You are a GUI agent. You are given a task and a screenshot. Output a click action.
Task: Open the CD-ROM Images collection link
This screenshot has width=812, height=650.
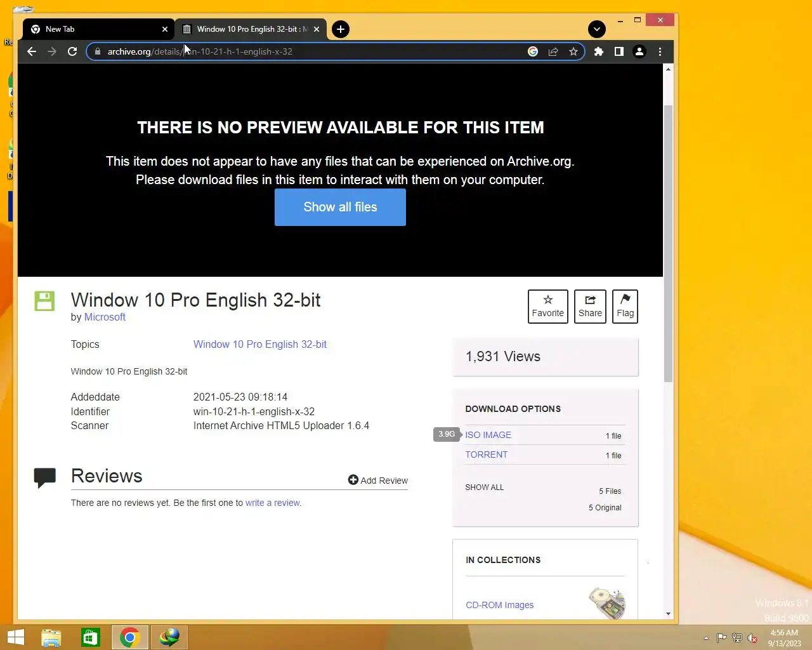500,605
